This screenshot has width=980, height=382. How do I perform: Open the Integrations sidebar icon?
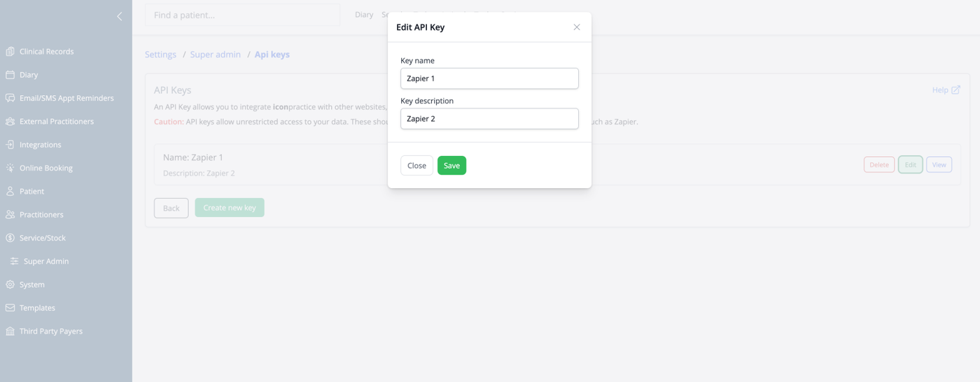click(10, 144)
